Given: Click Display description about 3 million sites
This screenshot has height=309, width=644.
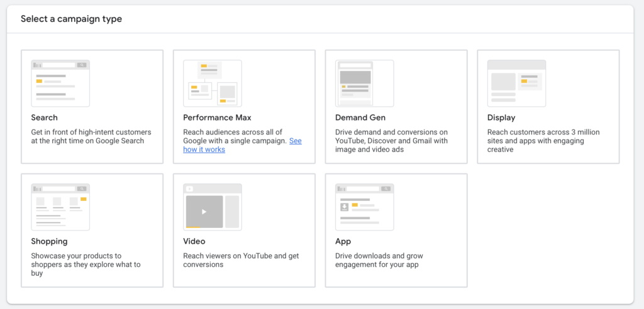Looking at the screenshot, I should coord(544,141).
